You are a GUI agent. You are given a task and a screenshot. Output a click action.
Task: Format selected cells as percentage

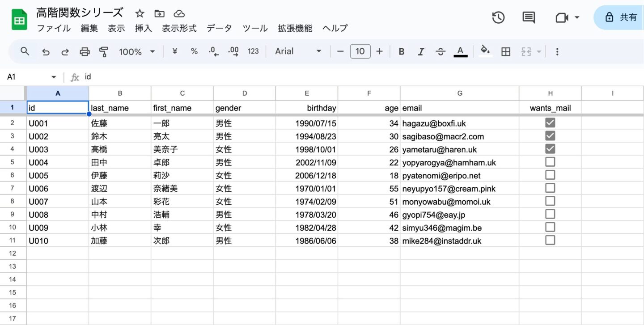point(194,51)
